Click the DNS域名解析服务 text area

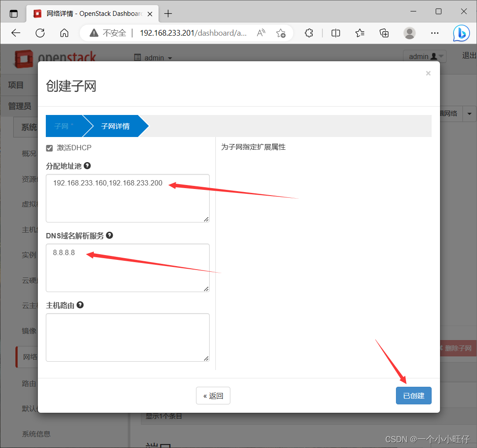pyautogui.click(x=128, y=268)
